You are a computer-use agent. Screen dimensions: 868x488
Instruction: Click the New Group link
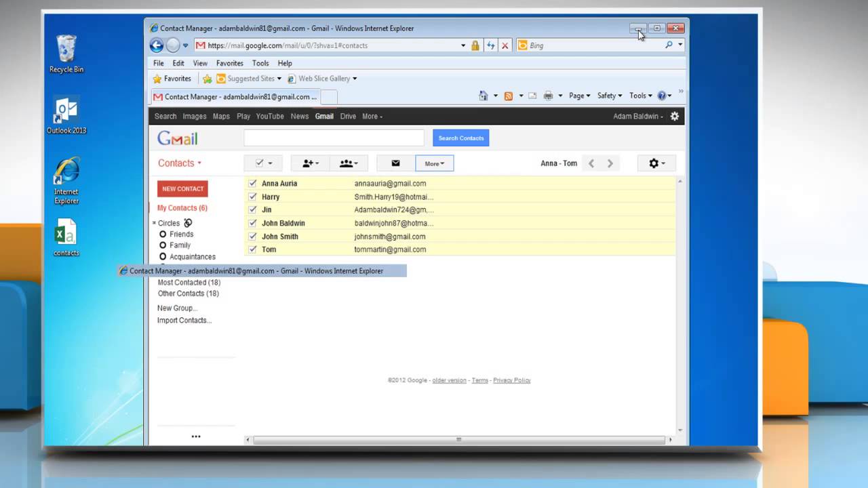(x=178, y=308)
